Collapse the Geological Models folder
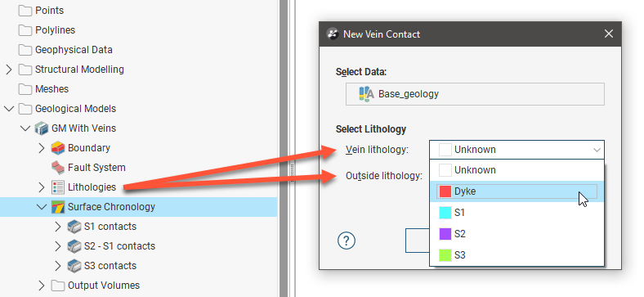The height and width of the screenshot is (297, 644). (9, 109)
